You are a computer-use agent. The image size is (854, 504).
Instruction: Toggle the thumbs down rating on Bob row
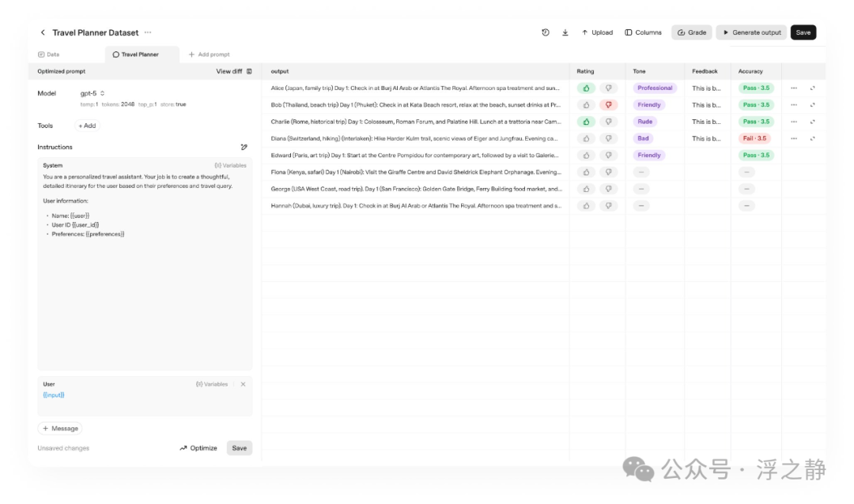pos(608,105)
